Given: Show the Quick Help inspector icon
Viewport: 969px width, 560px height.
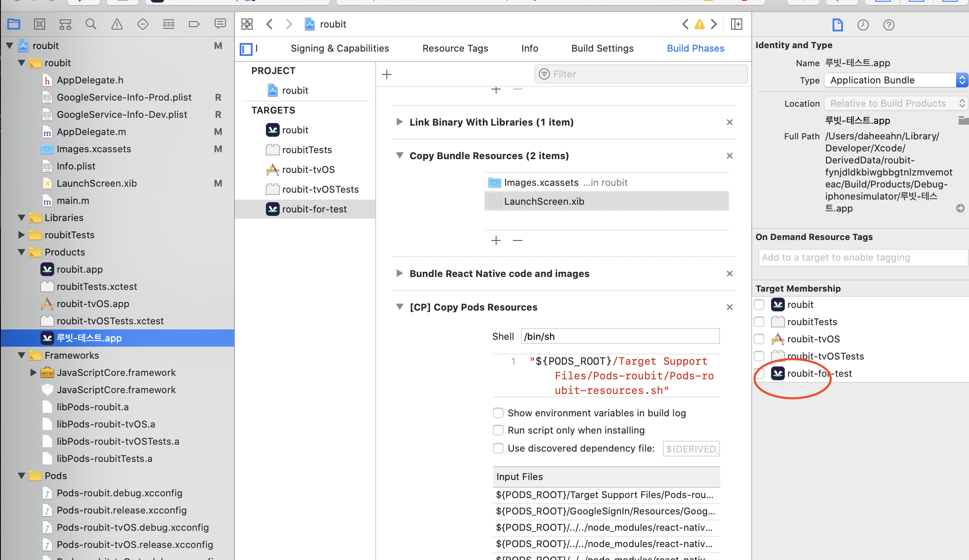Looking at the screenshot, I should pos(889,25).
